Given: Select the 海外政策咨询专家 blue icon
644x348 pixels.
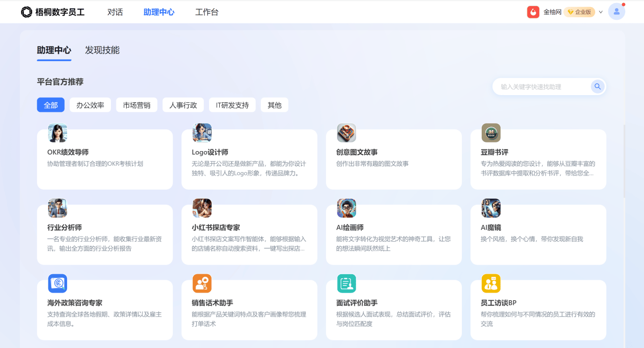Looking at the screenshot, I should pyautogui.click(x=57, y=284).
